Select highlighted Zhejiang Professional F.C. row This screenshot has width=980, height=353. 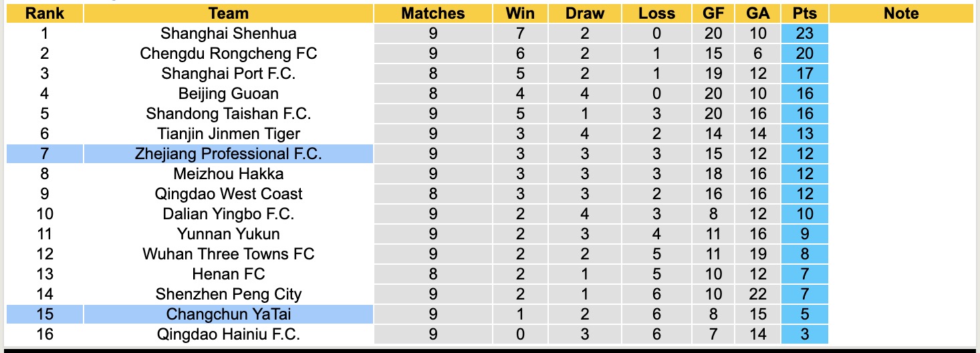coord(229,154)
